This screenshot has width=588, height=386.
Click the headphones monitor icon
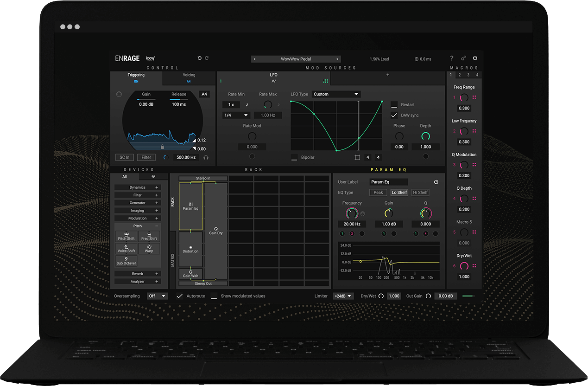[x=206, y=158]
